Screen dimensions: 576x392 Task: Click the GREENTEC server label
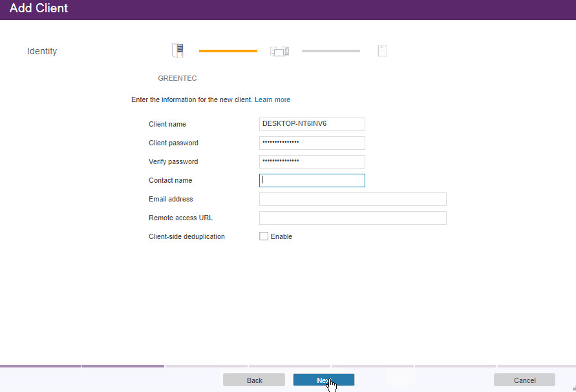coord(177,78)
